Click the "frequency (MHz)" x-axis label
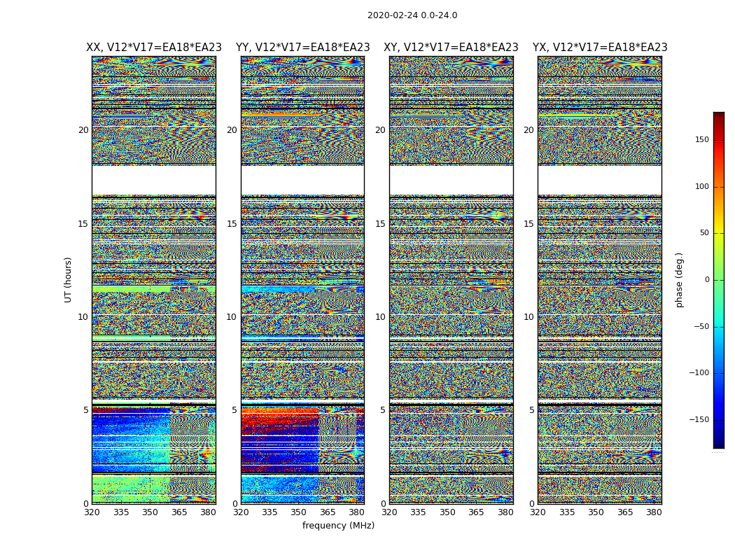Screen dimensions: 735x560 tap(338, 525)
